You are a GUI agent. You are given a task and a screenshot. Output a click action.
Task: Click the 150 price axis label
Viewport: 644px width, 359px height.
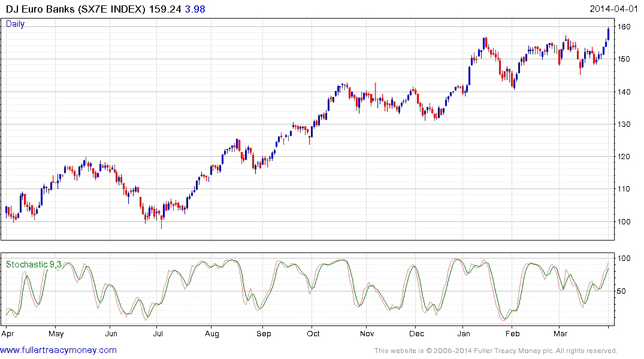pos(624,59)
